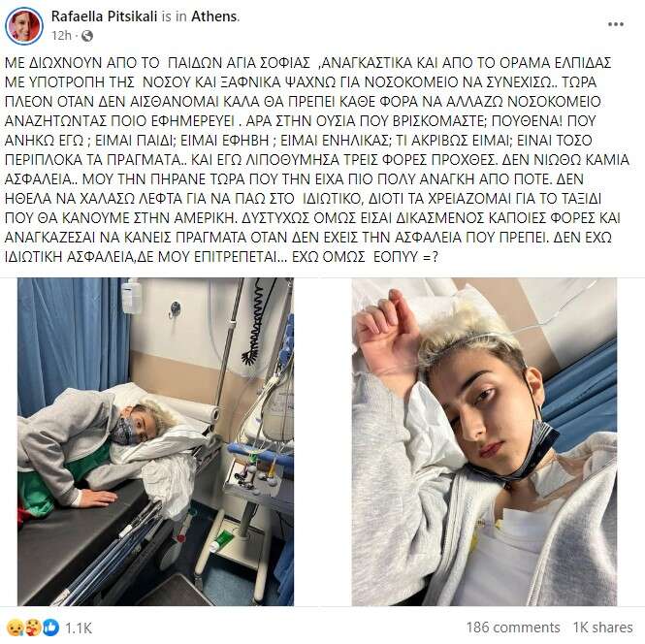Open the three-dot post options menu
The image size is (645, 644).
615,24
